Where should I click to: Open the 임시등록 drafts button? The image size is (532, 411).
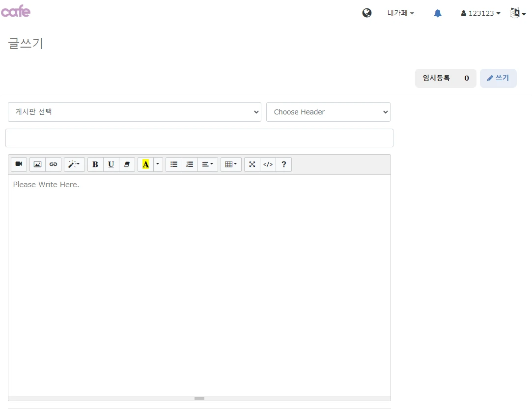pos(446,79)
